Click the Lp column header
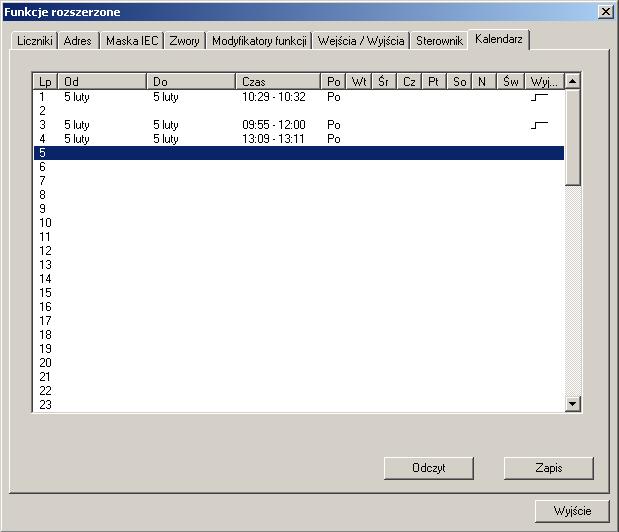The height and width of the screenshot is (532, 619). coord(45,82)
